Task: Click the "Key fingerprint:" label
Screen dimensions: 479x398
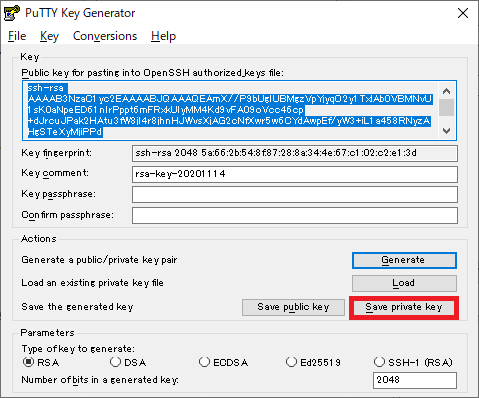Action: pos(57,153)
